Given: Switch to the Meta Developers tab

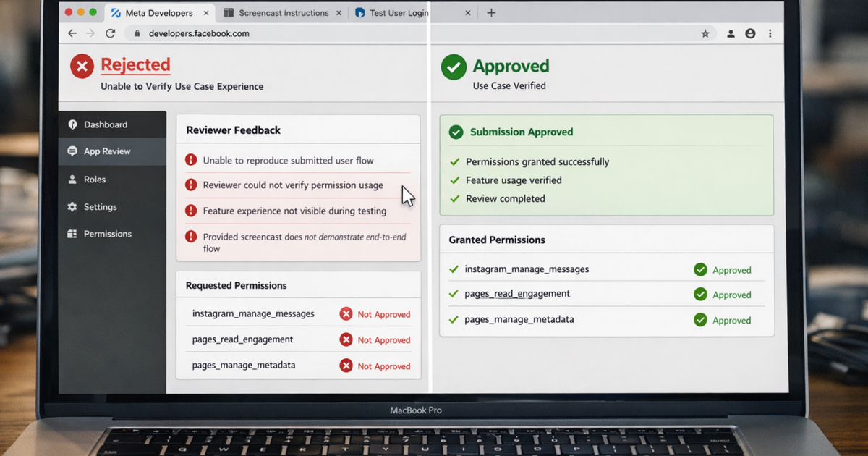Looking at the screenshot, I should (x=159, y=13).
